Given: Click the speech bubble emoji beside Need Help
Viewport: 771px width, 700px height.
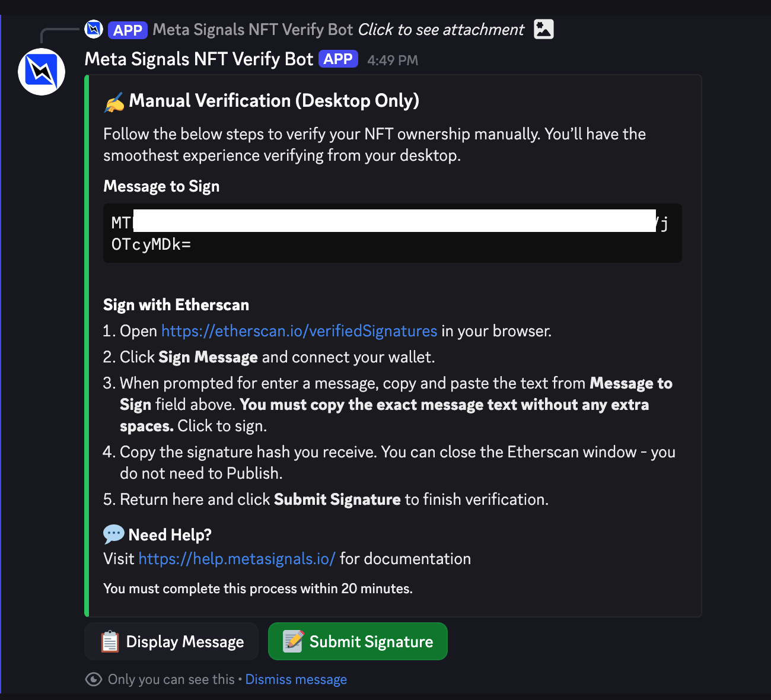Looking at the screenshot, I should click(113, 534).
